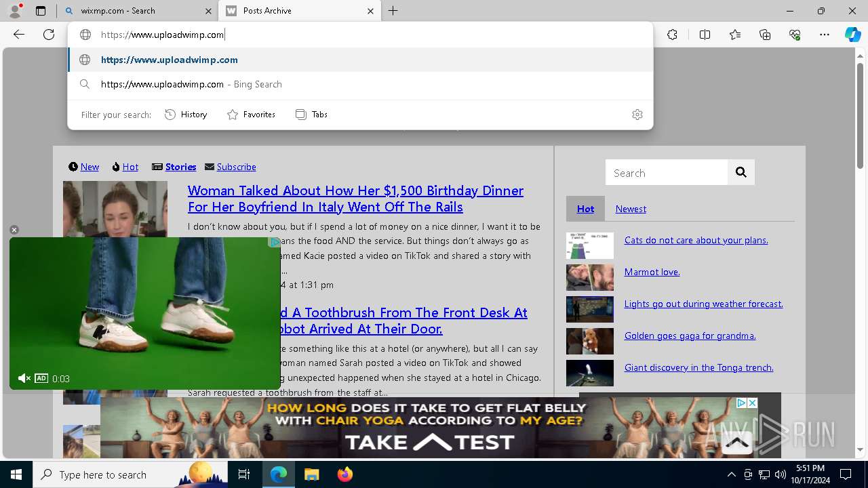Filter search by History
868x488 pixels.
tap(186, 115)
